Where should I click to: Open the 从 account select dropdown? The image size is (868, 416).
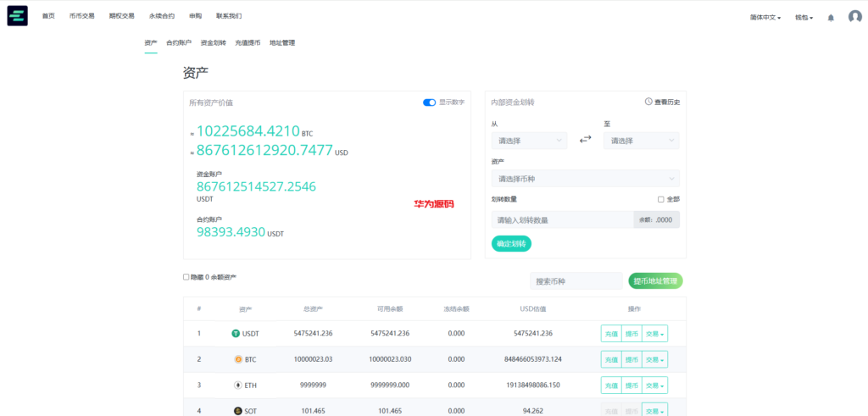coord(529,141)
